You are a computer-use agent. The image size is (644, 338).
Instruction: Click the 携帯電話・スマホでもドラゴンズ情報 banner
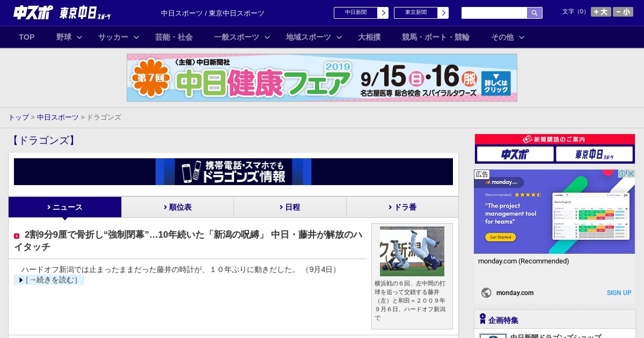point(233,172)
